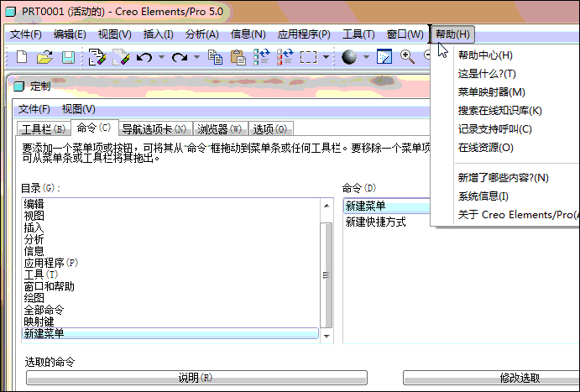
Task: Switch to the 浏览器(W) tab
Action: tap(219, 129)
